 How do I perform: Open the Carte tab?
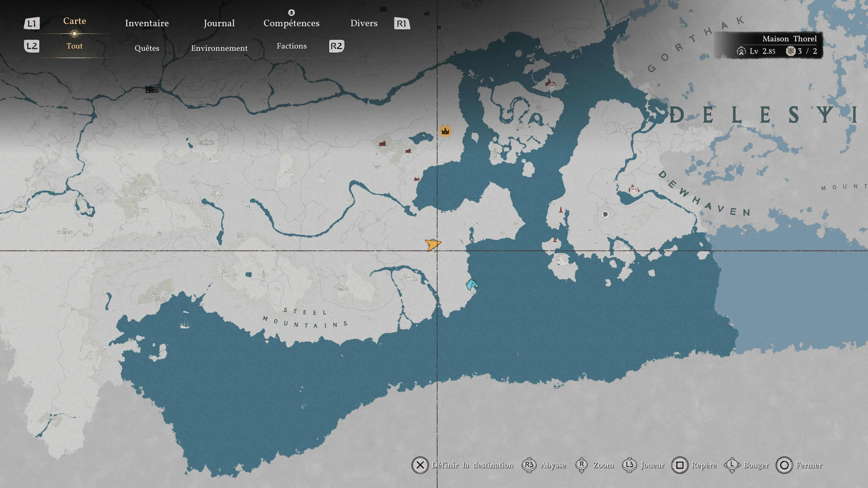74,21
